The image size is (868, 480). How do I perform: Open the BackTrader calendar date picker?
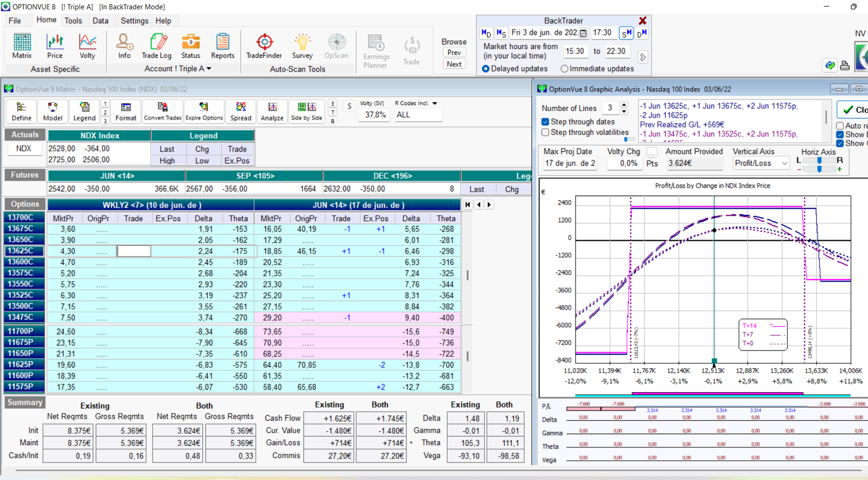583,33
